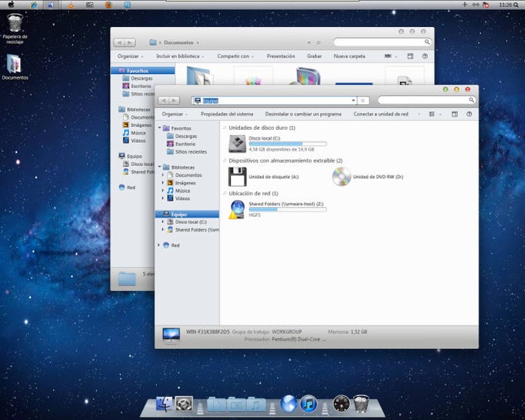Screen dimensions: 525x420
Task: Select Unidad de disquete (A:) floppy icon
Action: tap(237, 177)
